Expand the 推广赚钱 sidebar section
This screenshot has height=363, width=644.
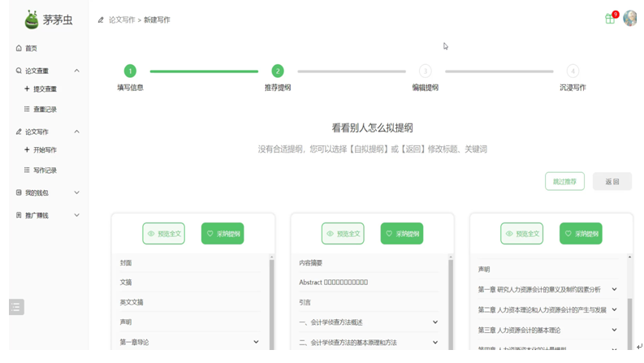(x=77, y=216)
